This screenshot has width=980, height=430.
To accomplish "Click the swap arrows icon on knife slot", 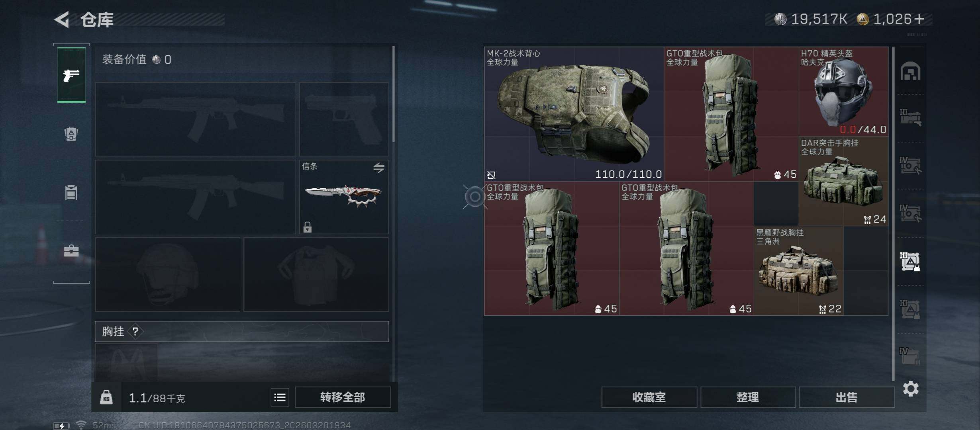I will click(379, 167).
